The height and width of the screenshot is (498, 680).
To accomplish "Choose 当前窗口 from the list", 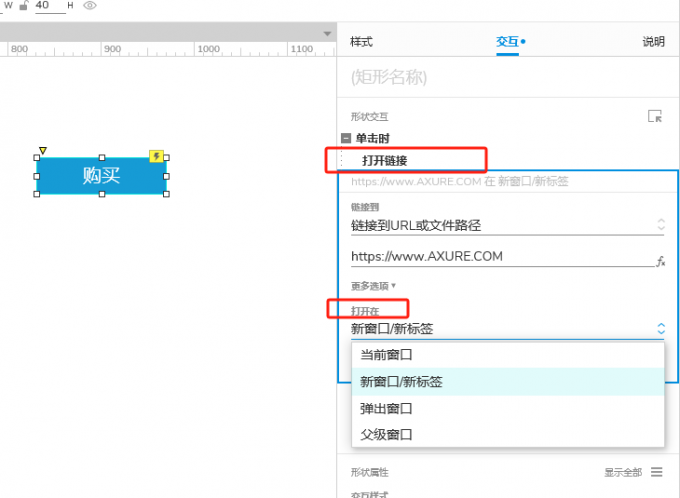I will tap(507, 355).
